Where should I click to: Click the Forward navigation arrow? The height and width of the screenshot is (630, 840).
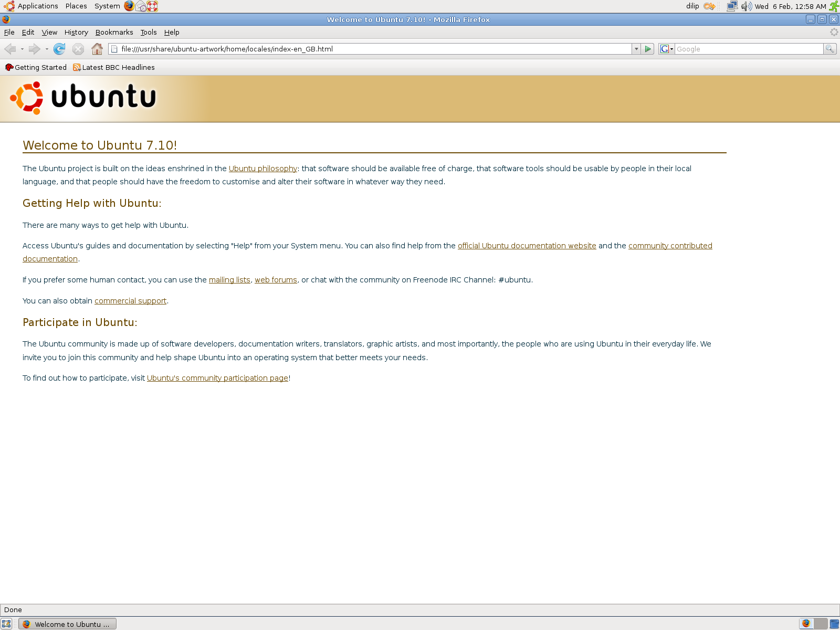pos(35,49)
